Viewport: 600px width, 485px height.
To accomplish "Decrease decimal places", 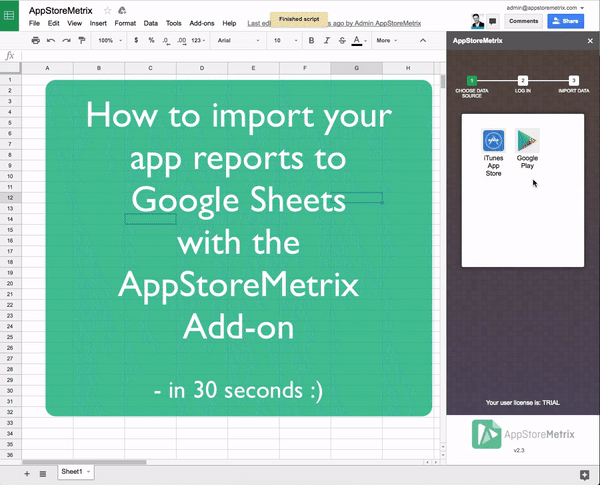I will point(166,41).
